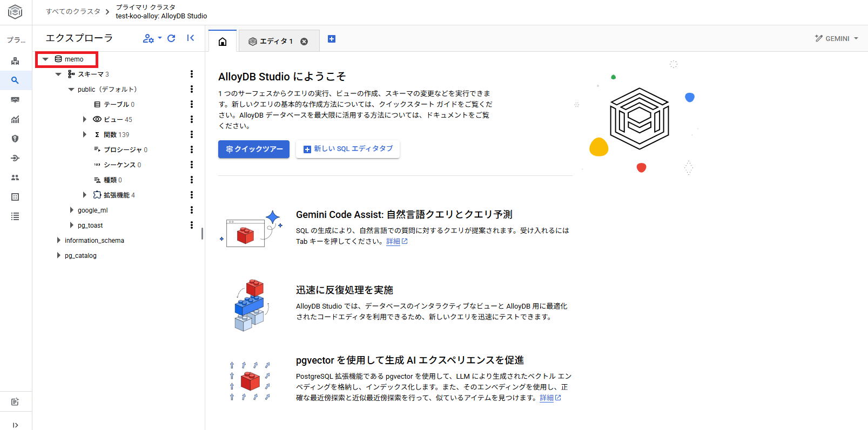Open the backups square icon in left sidebar
Viewport: 868px width, 430px height.
coord(15,197)
